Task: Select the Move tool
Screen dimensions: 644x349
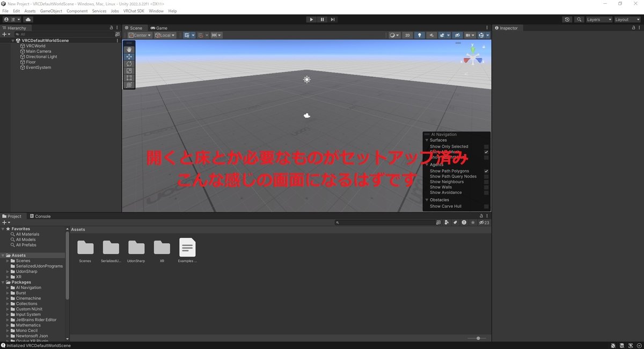Action: [129, 56]
